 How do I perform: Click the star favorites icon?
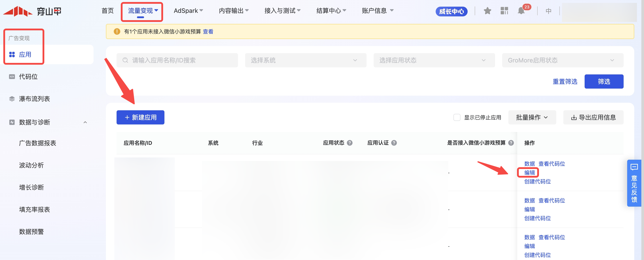(x=487, y=11)
